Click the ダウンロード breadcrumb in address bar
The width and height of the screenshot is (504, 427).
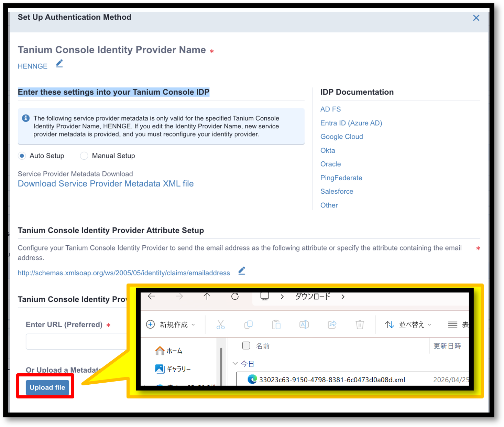pyautogui.click(x=313, y=296)
